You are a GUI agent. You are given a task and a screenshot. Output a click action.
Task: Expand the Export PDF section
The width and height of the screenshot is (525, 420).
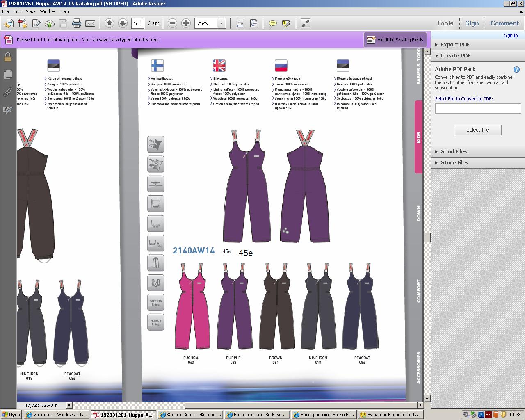(x=455, y=45)
